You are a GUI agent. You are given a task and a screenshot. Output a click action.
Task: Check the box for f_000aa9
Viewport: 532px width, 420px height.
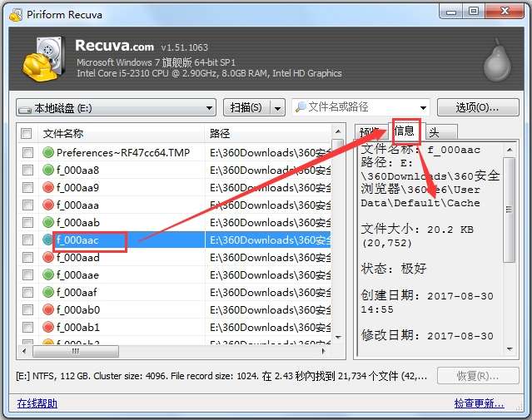tap(27, 187)
